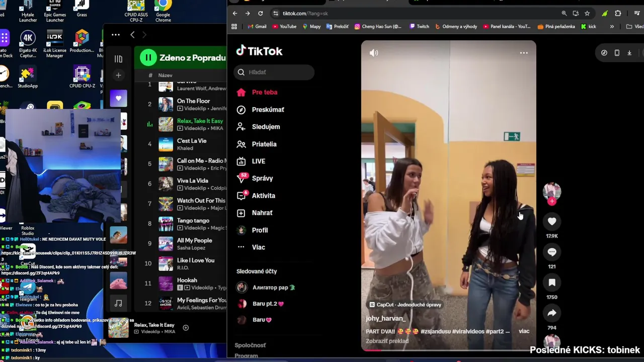This screenshot has height=362, width=644.
Task: Open Sledujem following feed
Action: [x=258, y=127]
